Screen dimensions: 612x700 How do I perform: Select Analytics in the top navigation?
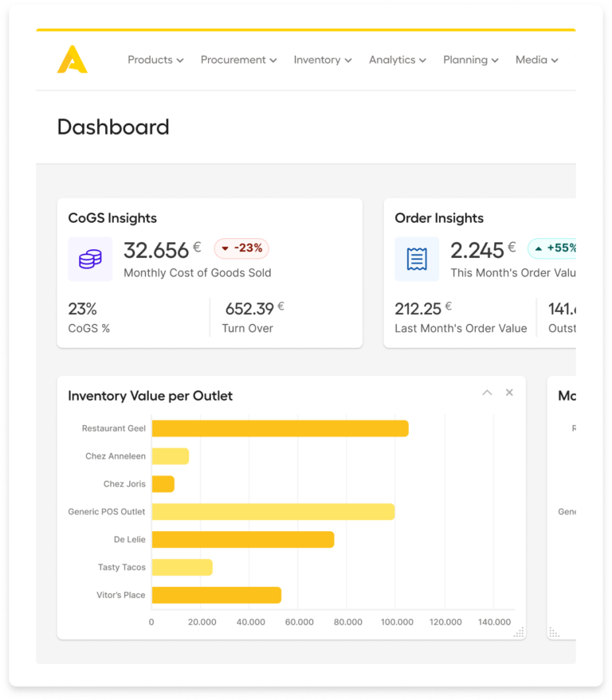(x=397, y=60)
